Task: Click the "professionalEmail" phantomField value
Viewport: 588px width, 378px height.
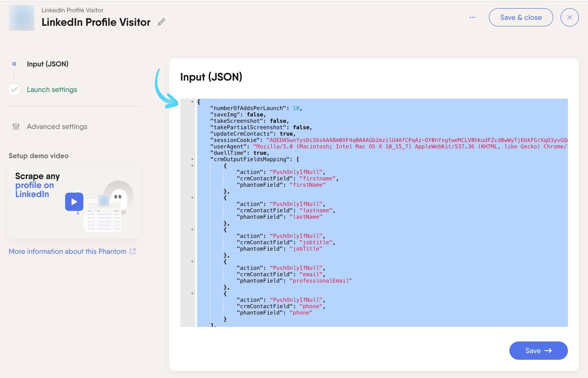Action: [320, 281]
